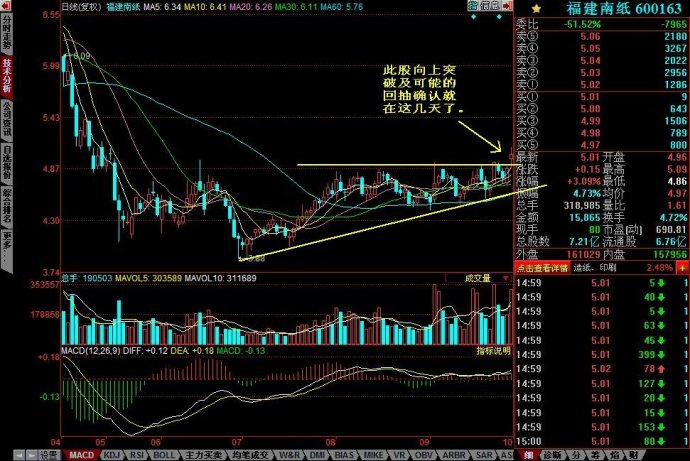Select the MACD indicator tab
Screen dimensions: 690x461
(x=81, y=455)
